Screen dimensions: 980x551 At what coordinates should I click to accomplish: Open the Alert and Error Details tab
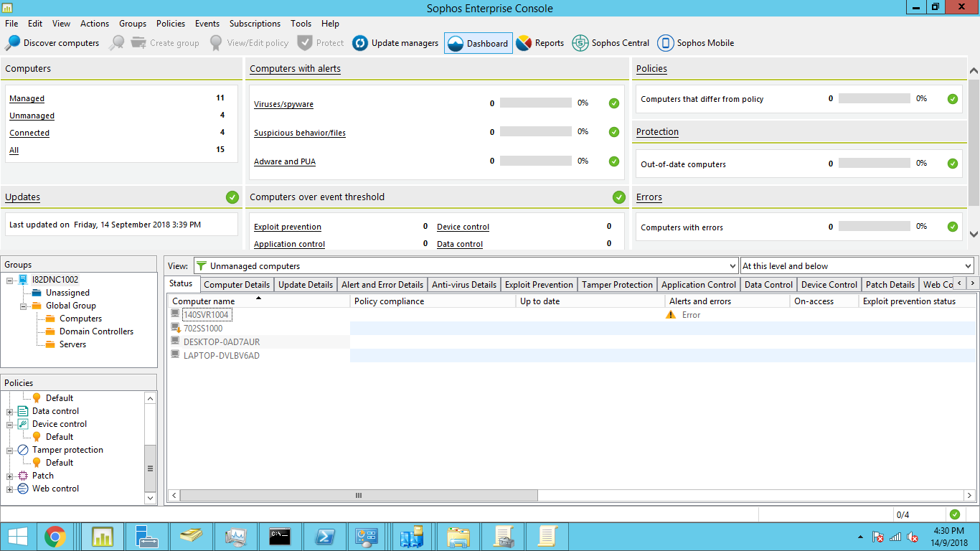(382, 285)
